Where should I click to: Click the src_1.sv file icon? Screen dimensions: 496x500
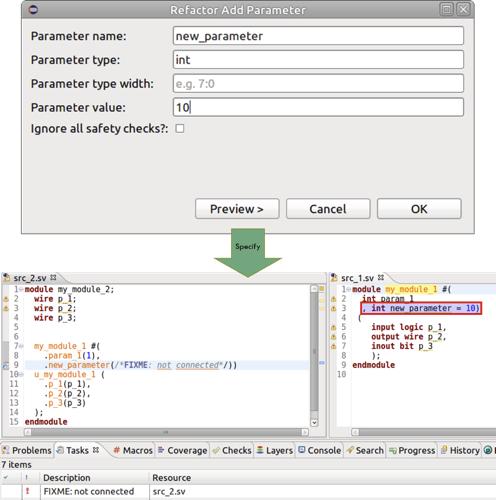[334, 278]
